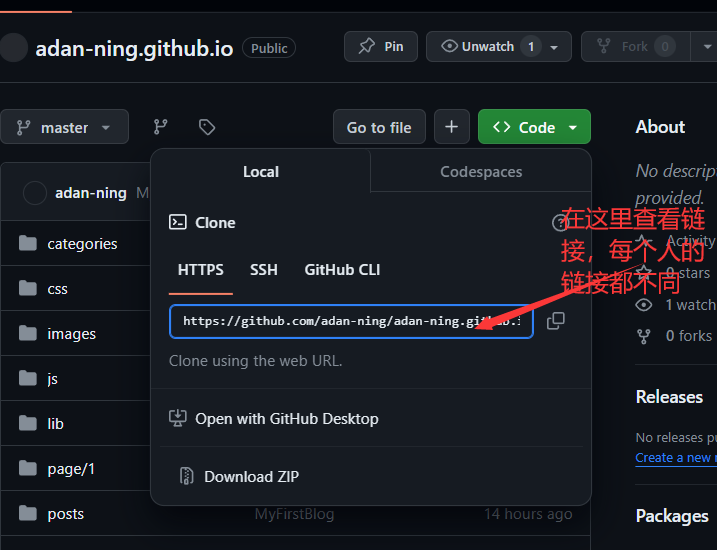The width and height of the screenshot is (717, 550).
Task: Click Download ZIP
Action: coord(251,476)
